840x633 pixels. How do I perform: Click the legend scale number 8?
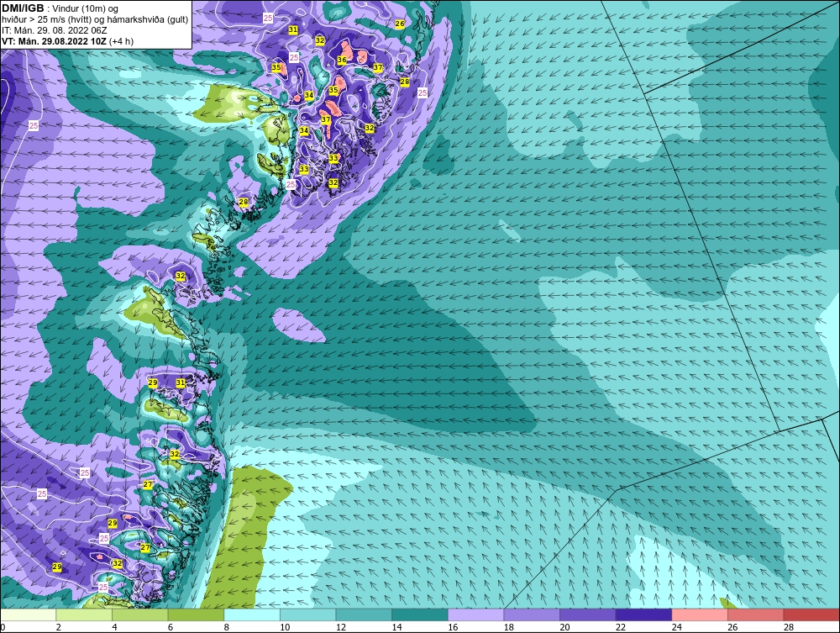(x=226, y=627)
